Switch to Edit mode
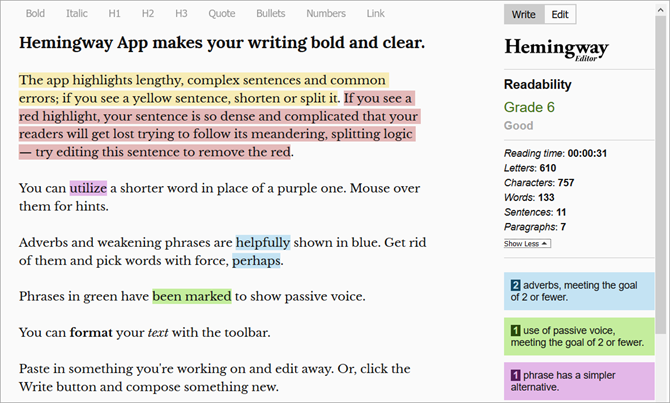 tap(560, 14)
